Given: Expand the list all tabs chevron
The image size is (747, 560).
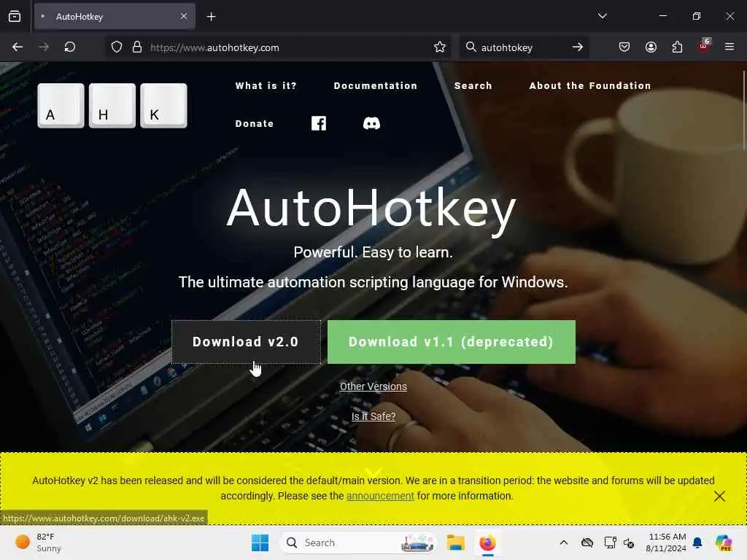Looking at the screenshot, I should pyautogui.click(x=602, y=16).
